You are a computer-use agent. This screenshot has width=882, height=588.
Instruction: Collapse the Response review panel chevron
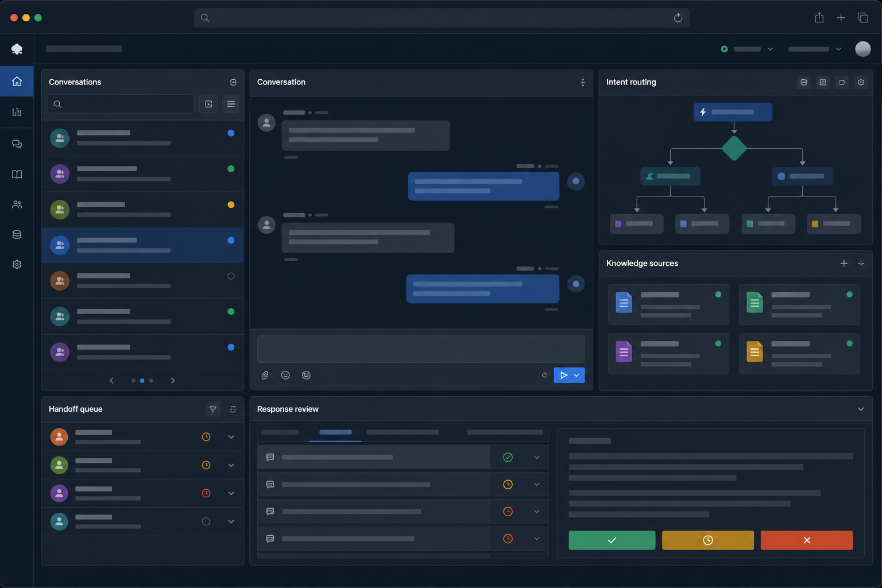pos(861,409)
